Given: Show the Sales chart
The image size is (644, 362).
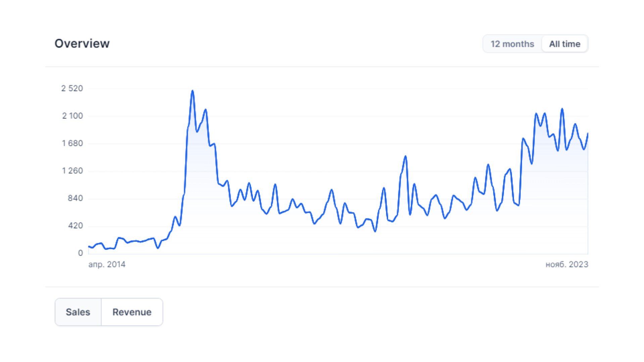Looking at the screenshot, I should point(78,312).
